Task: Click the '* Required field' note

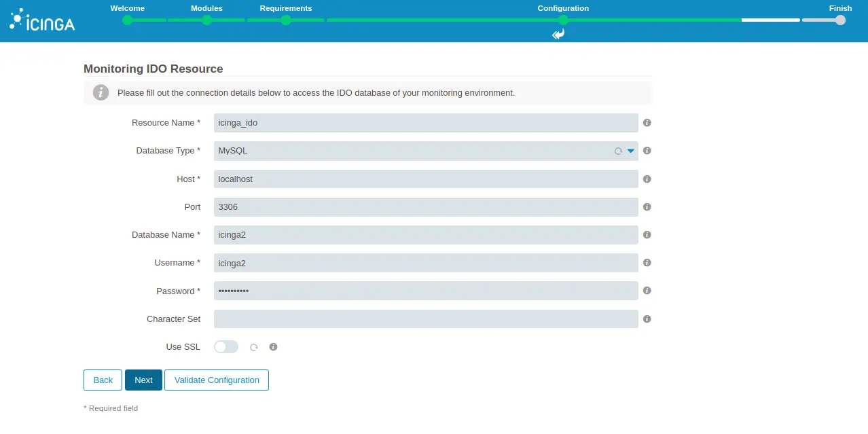Action: pyautogui.click(x=111, y=408)
